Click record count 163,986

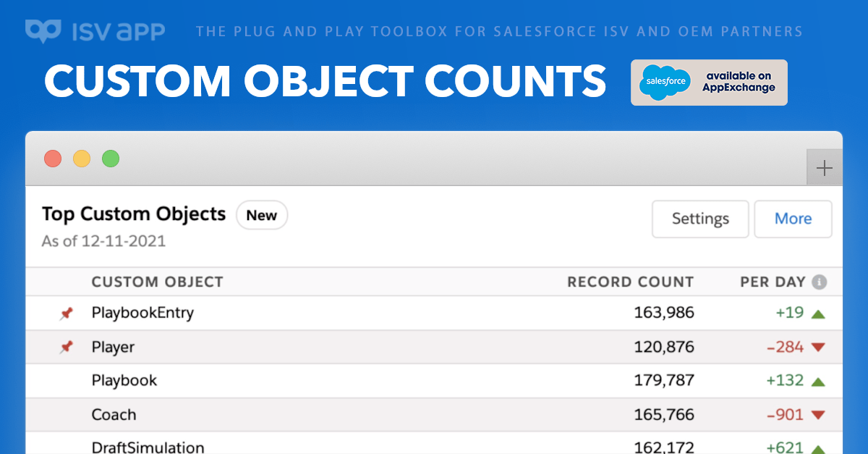[664, 313]
